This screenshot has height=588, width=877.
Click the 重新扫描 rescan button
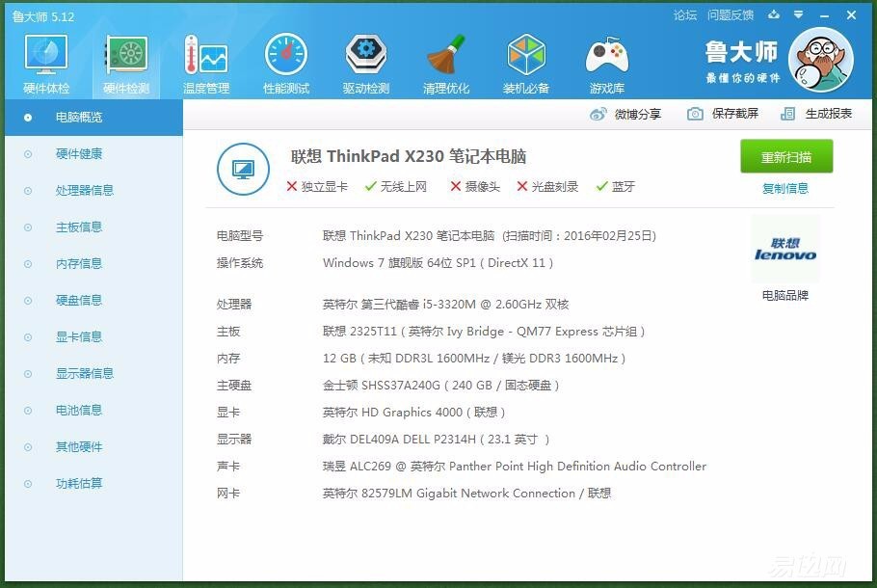(x=786, y=156)
